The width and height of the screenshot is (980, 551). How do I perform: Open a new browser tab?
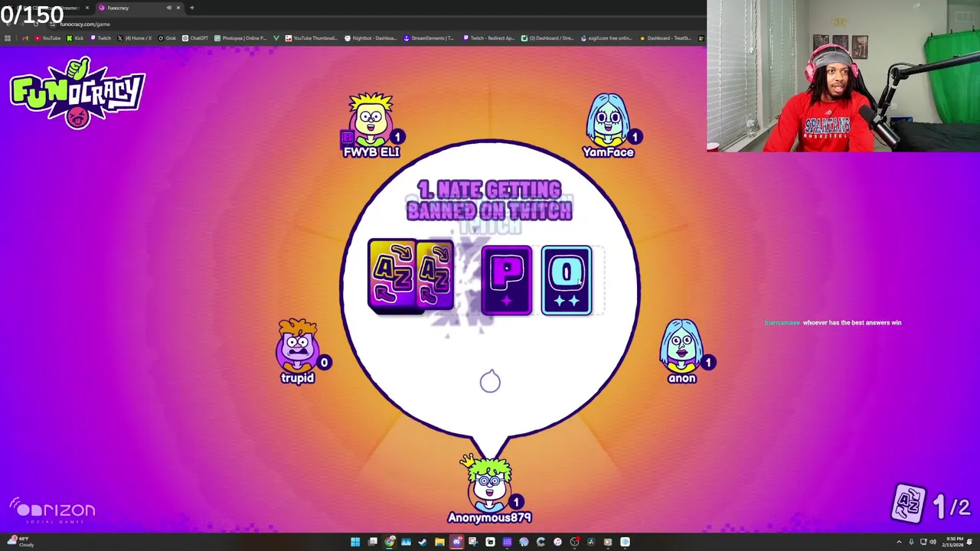point(192,8)
